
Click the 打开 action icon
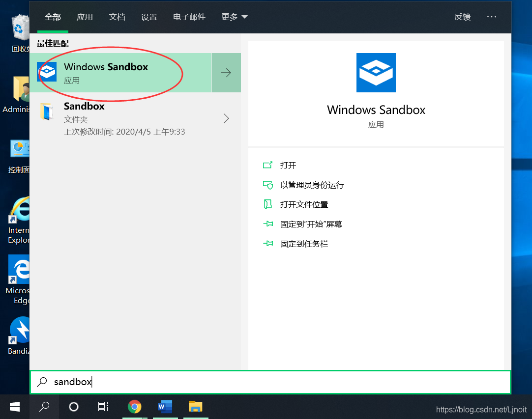coord(267,165)
